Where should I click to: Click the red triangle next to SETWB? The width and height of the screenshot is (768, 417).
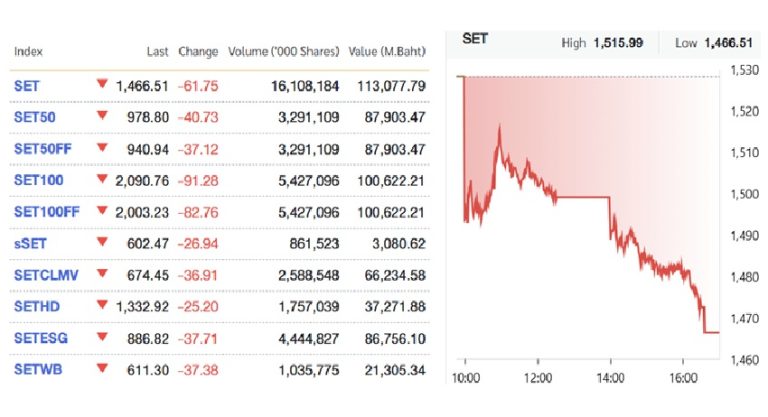click(102, 368)
